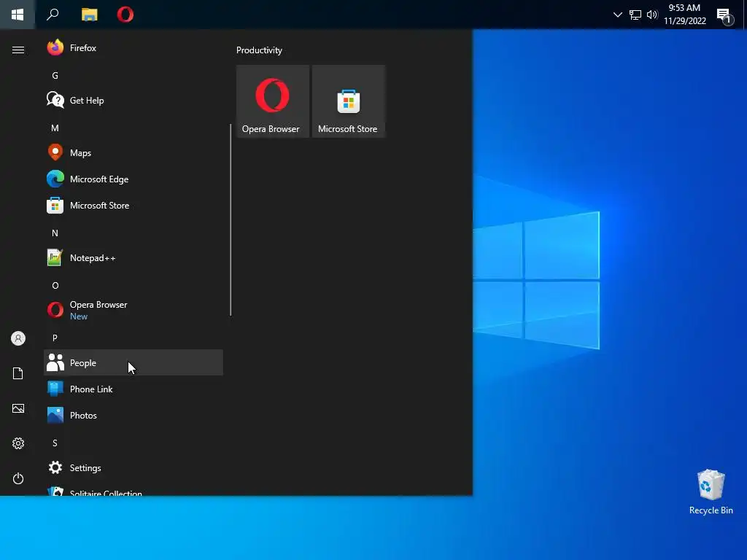The width and height of the screenshot is (747, 560).
Task: Open the People app
Action: click(x=133, y=362)
